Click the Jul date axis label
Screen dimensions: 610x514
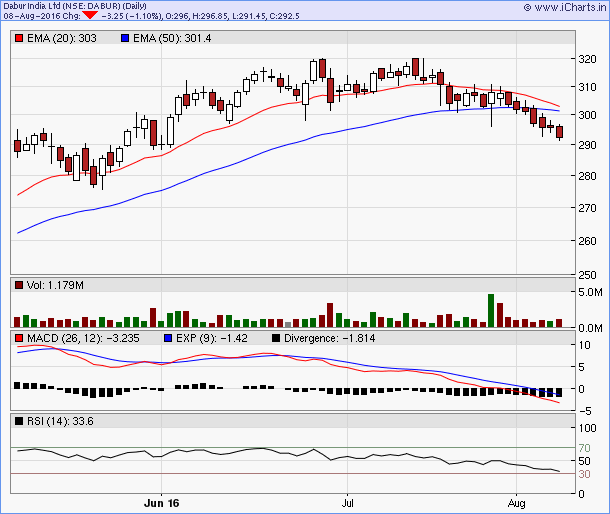pyautogui.click(x=347, y=503)
